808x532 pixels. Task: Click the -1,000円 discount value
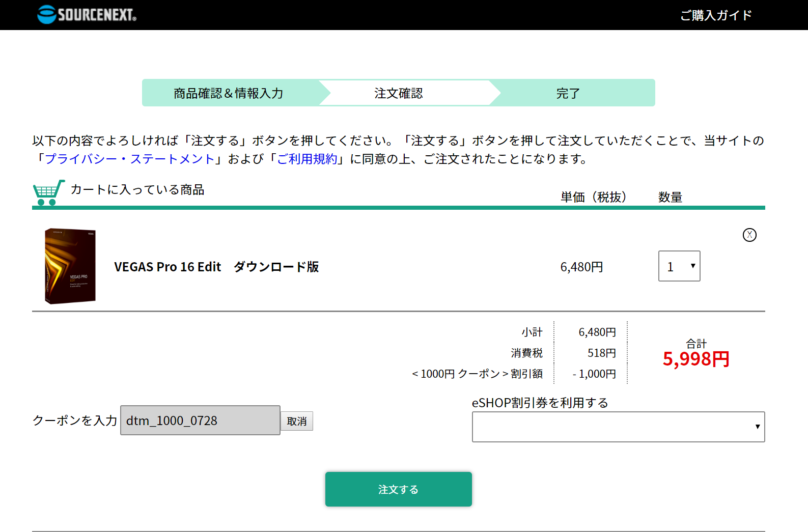594,374
